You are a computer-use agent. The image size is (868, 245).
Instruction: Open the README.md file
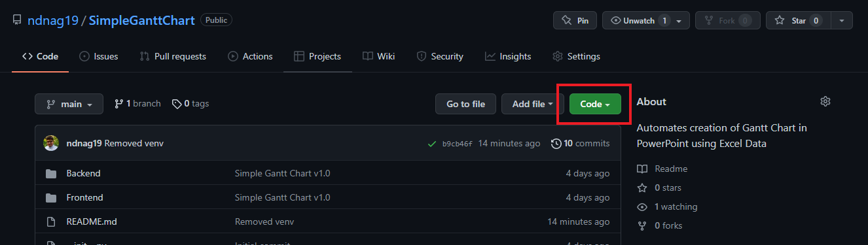pos(92,221)
